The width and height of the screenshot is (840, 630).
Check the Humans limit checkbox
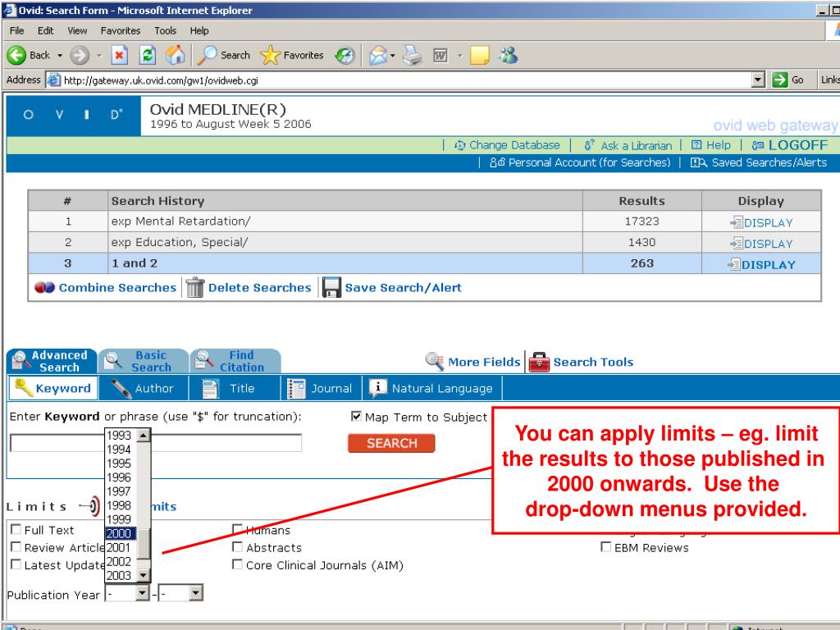coord(237,529)
